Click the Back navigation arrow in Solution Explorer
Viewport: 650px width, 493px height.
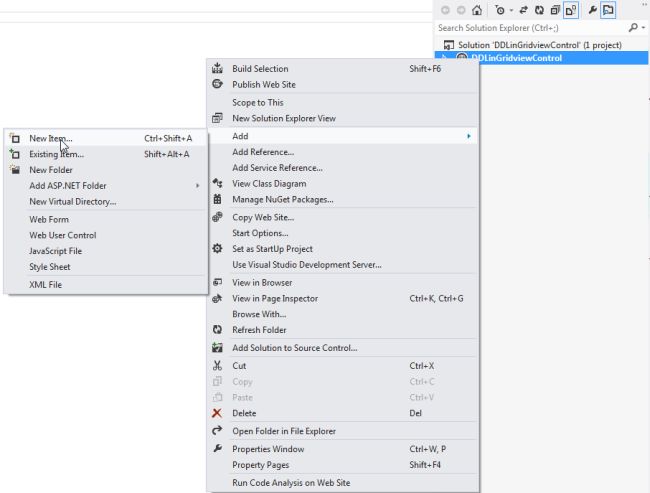tap(445, 10)
